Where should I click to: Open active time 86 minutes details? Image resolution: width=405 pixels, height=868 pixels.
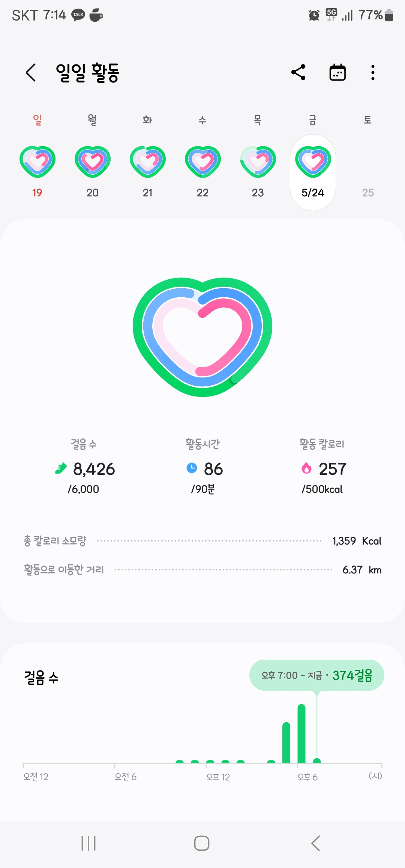click(204, 469)
